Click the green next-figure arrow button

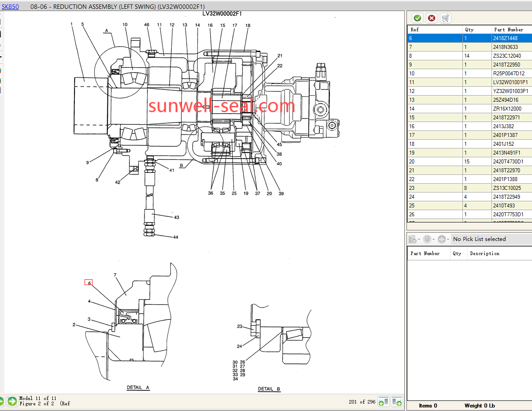tap(12, 401)
